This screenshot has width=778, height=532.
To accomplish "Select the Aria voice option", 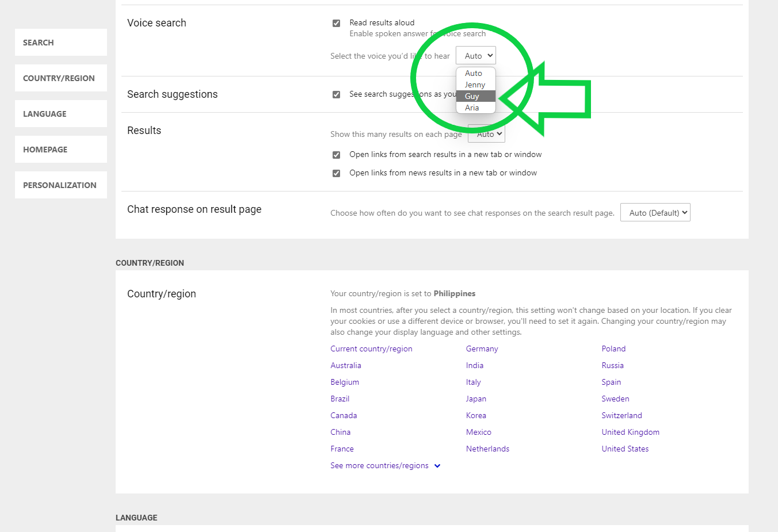I will (472, 108).
